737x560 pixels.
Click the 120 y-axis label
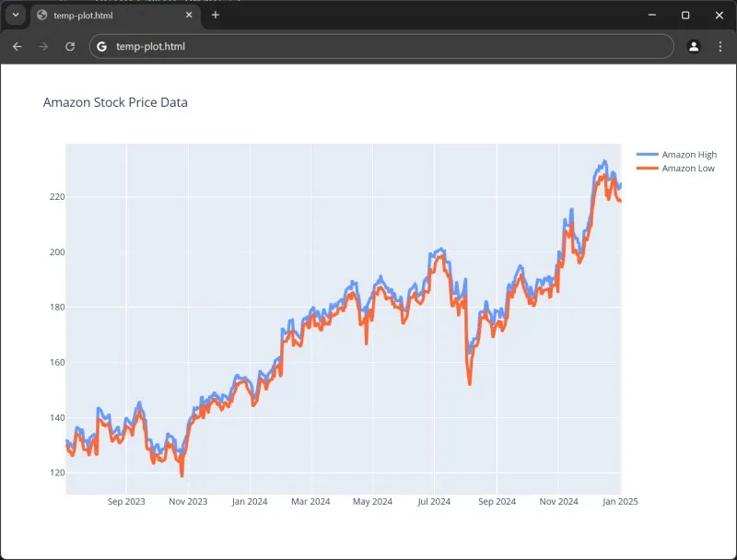click(57, 473)
